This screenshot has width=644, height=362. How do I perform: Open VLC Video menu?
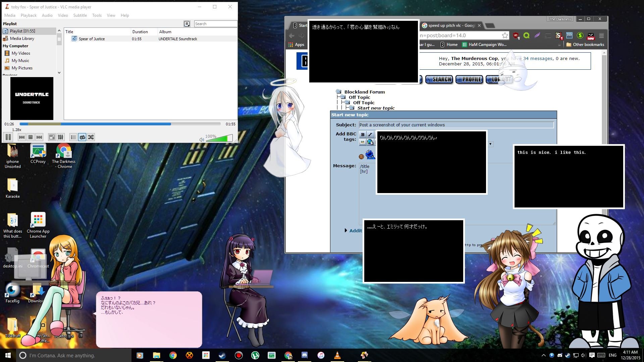coord(63,15)
